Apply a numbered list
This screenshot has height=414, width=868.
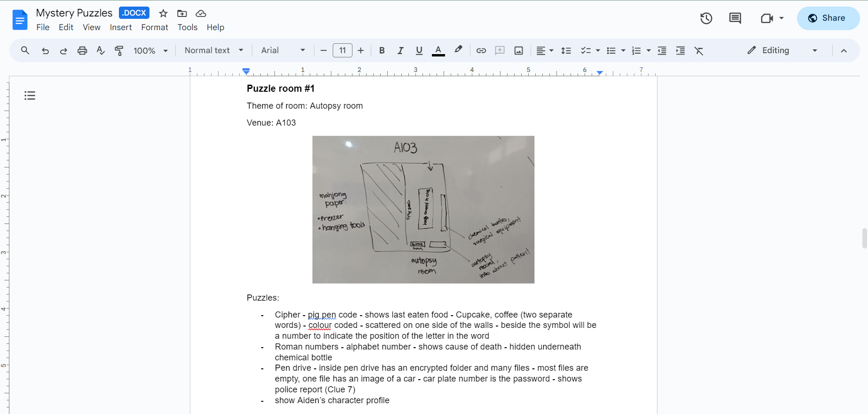click(x=636, y=50)
